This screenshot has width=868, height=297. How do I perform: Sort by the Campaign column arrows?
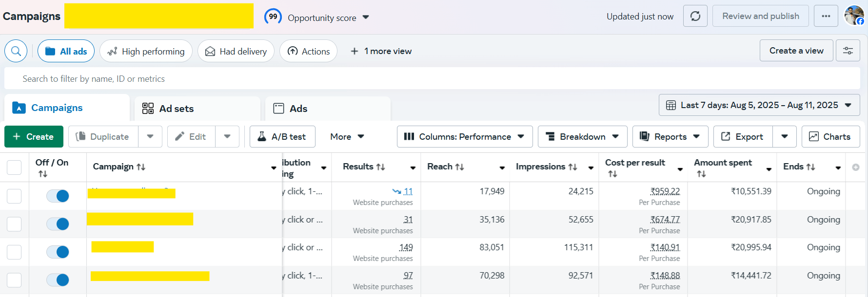[141, 167]
